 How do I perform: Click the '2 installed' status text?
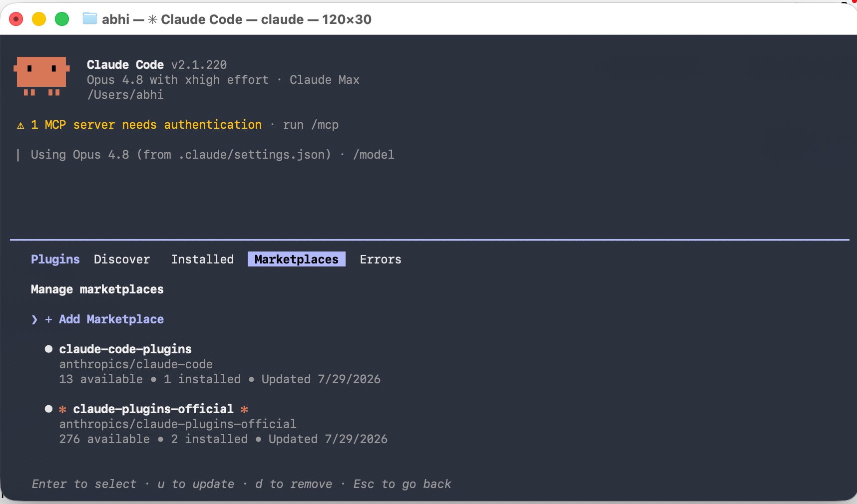pos(209,439)
